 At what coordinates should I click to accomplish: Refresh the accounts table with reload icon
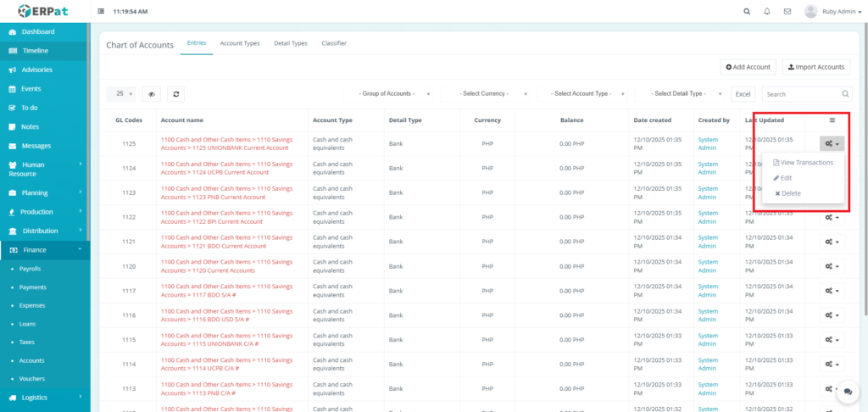coord(176,94)
